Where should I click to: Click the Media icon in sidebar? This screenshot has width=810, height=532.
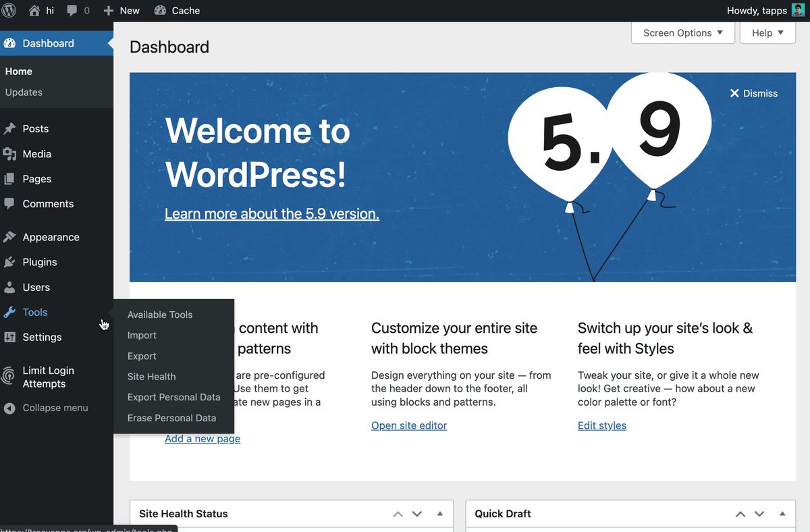(x=9, y=154)
